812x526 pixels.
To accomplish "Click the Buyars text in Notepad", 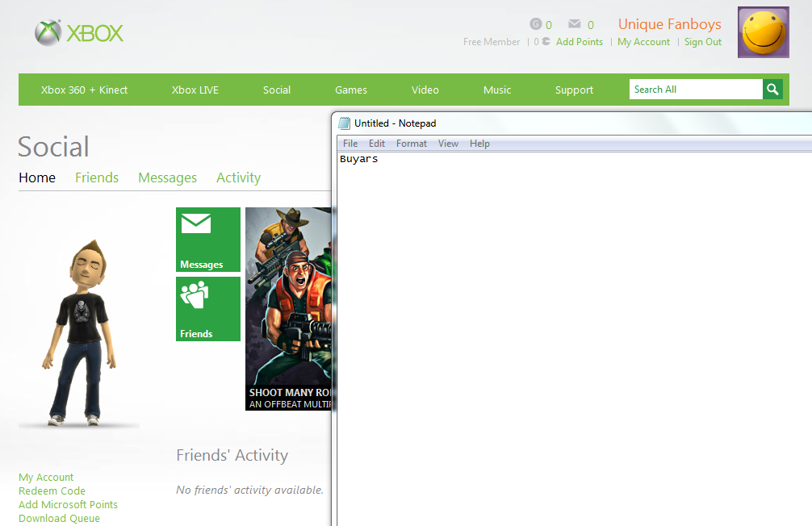I will click(359, 159).
